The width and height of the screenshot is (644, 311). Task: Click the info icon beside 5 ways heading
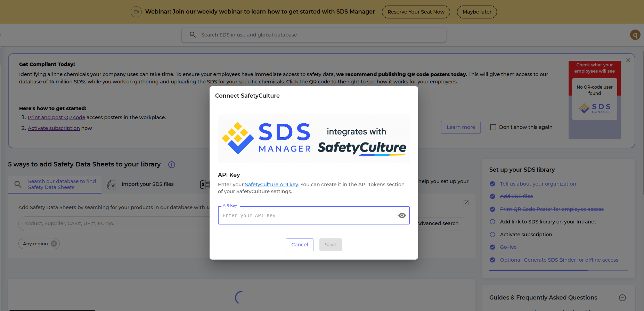[x=172, y=165]
